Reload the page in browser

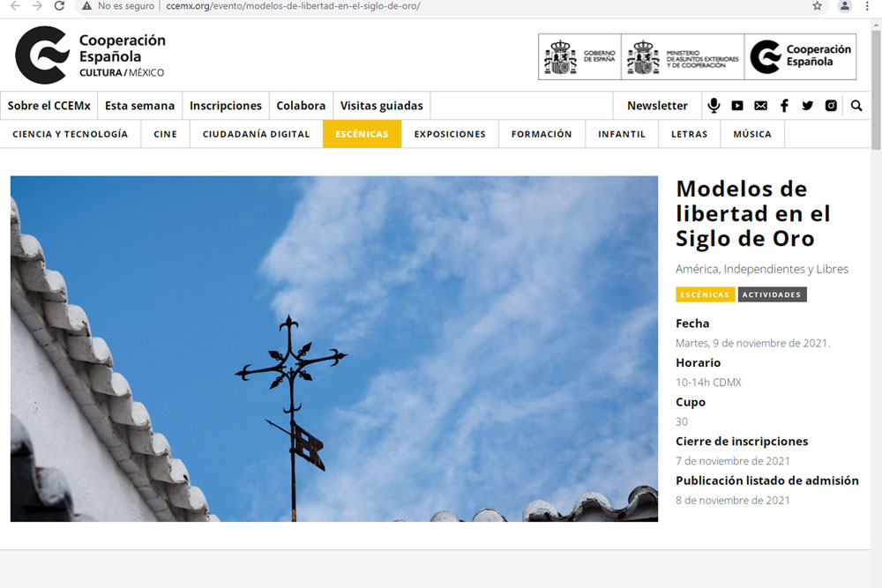(x=59, y=6)
